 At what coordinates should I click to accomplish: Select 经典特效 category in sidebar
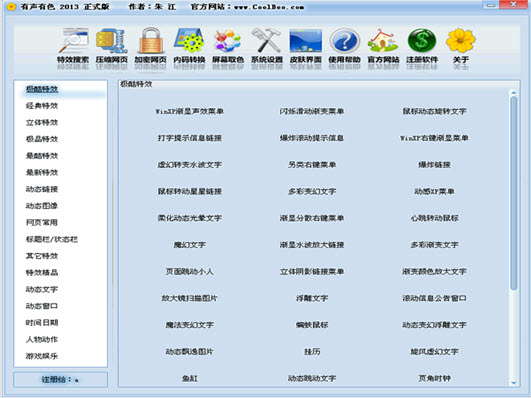(x=42, y=106)
